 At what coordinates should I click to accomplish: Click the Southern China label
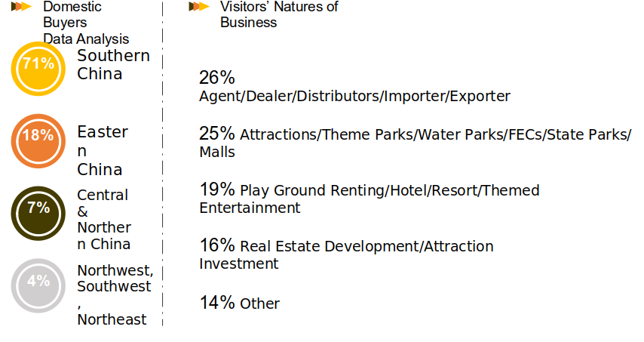pos(113,64)
